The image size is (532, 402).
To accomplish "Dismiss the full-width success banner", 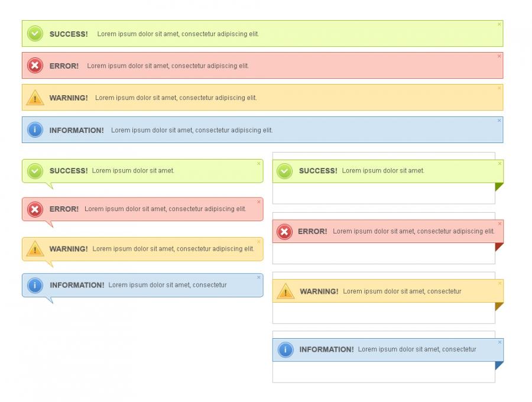I will click(499, 24).
